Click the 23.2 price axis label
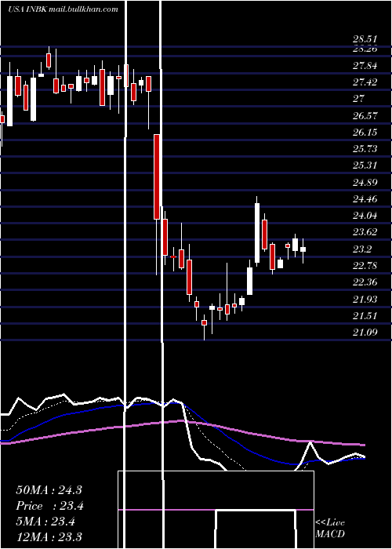 (x=362, y=249)
